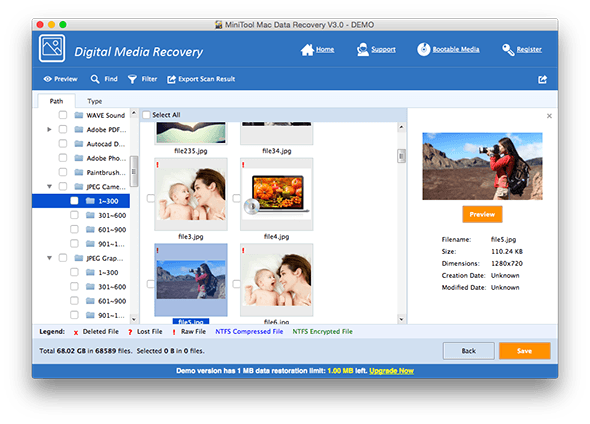Click the highlighted 1~300 folder icon
590x424 pixels.
90,201
